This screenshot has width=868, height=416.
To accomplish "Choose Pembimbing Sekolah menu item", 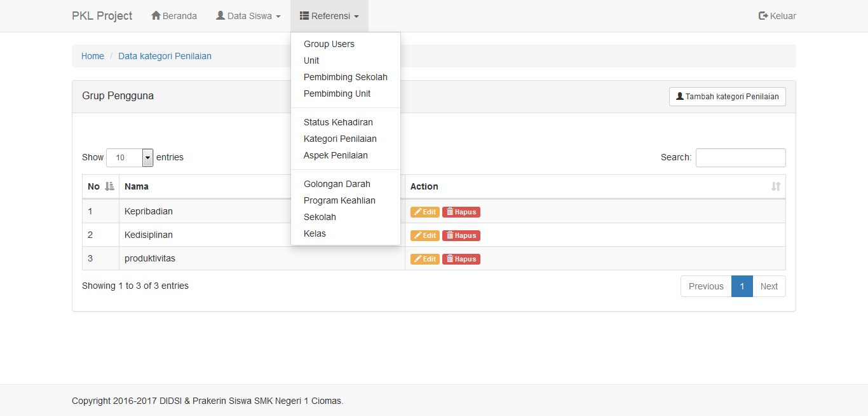I will (346, 77).
